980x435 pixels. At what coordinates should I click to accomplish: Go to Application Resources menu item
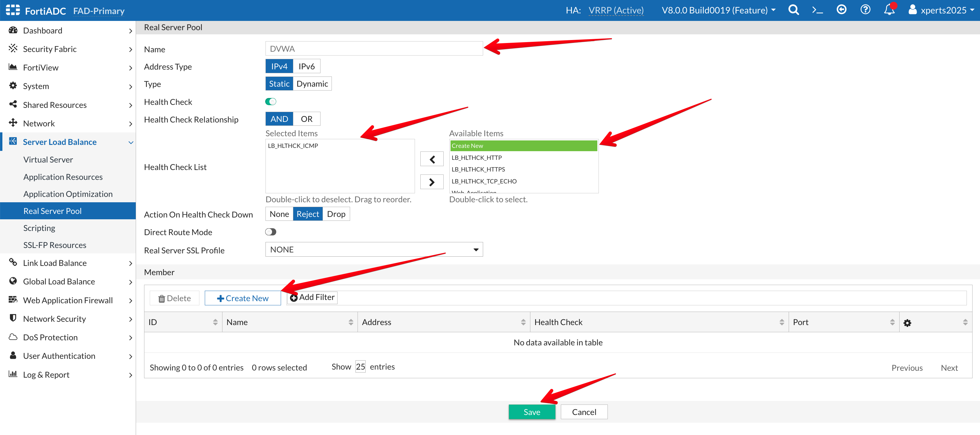63,177
